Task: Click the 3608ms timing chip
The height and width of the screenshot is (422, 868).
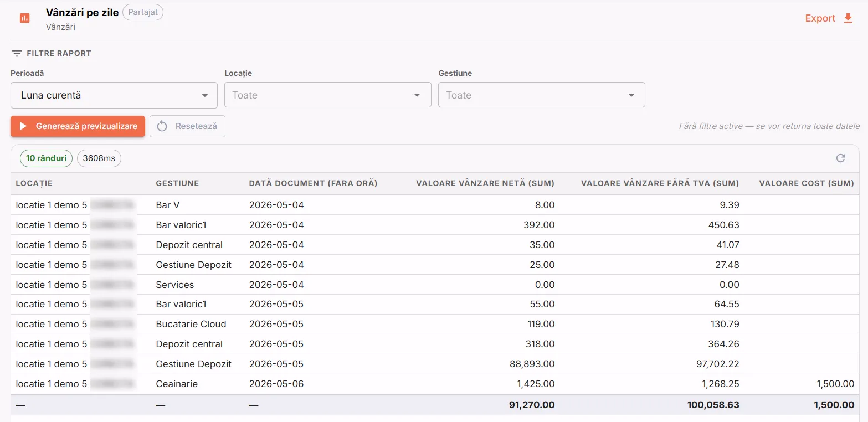Action: point(99,158)
